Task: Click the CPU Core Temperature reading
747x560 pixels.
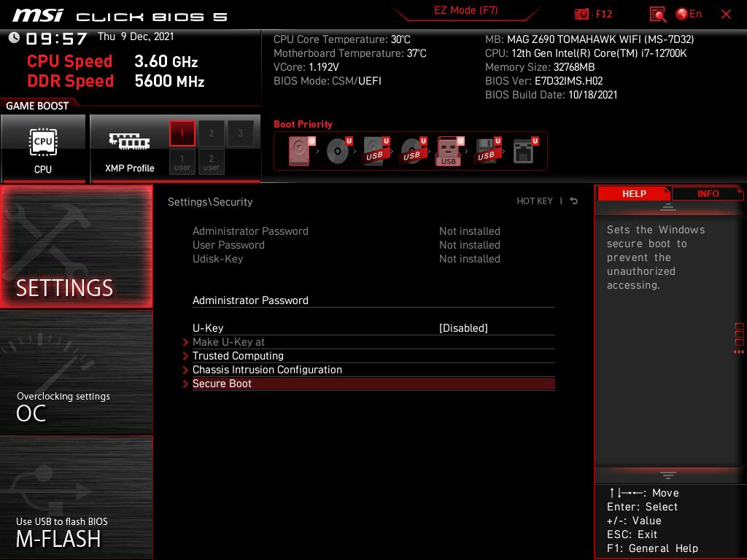Action: tap(341, 39)
